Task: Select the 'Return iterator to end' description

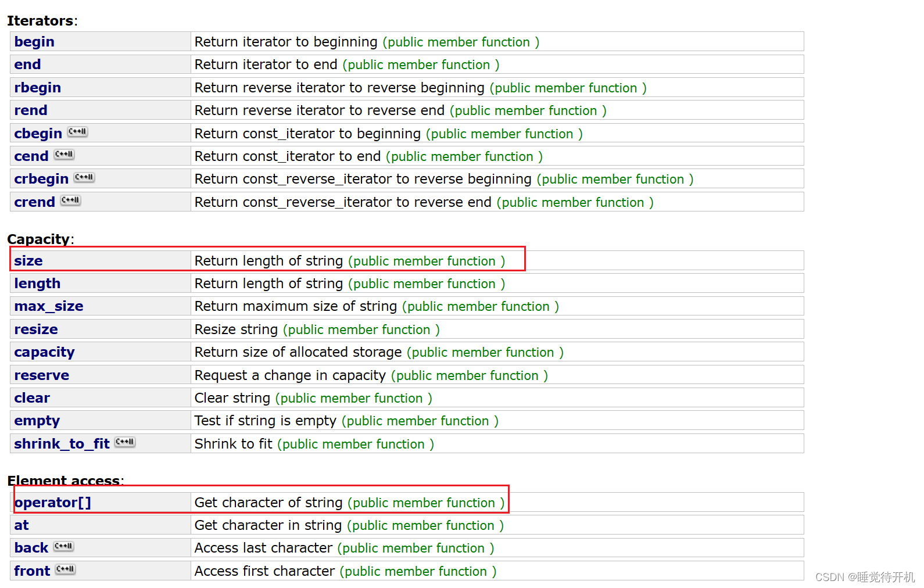Action: pyautogui.click(x=266, y=64)
